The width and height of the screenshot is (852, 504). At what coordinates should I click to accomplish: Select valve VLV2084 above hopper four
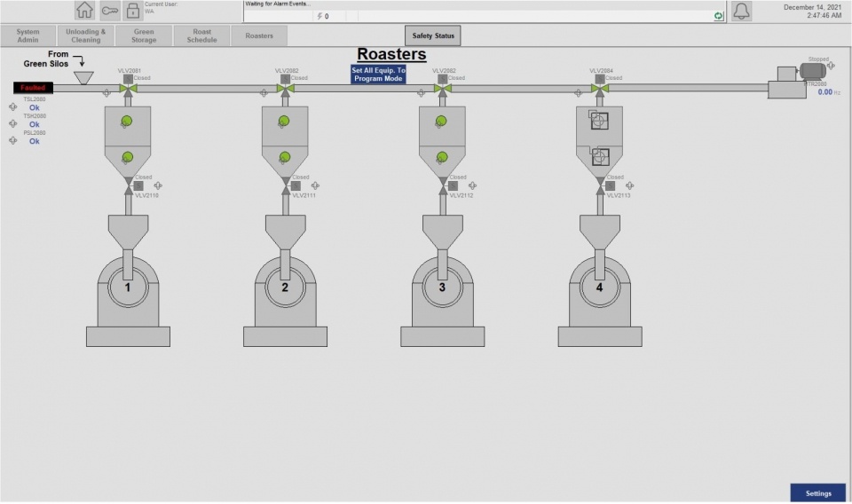click(600, 87)
